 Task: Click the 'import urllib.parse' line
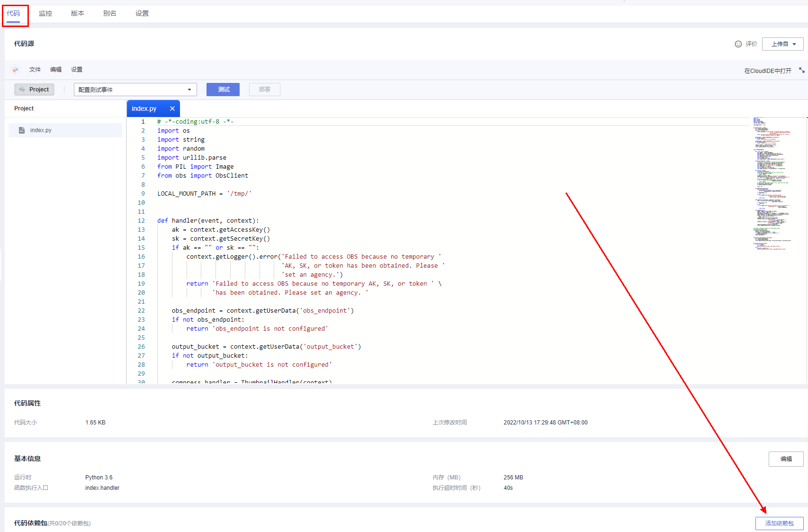pos(192,158)
